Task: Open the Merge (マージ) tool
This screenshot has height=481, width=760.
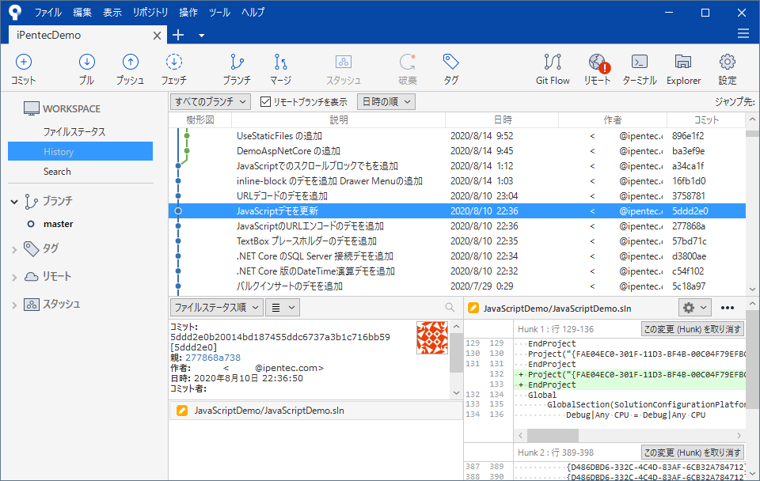Action: click(280, 62)
